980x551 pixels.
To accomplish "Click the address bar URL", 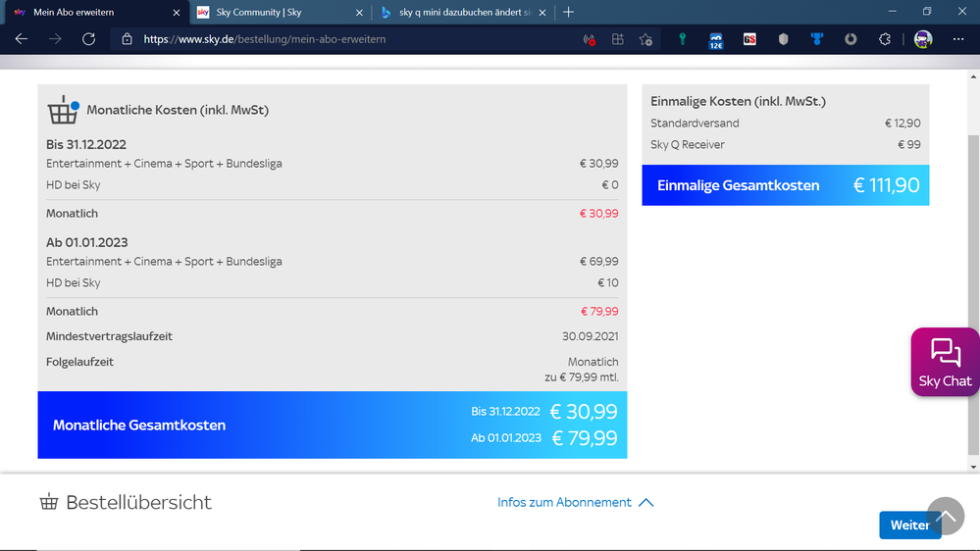I will point(265,39).
